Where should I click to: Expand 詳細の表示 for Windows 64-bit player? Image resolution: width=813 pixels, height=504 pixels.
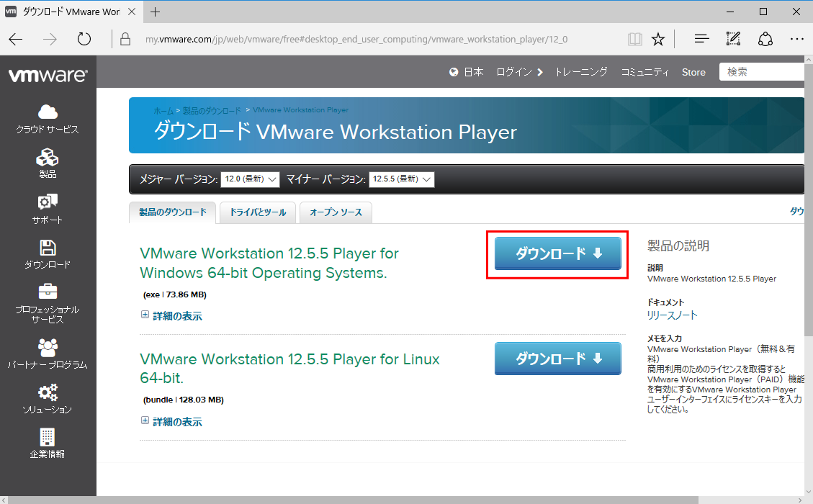[x=171, y=316]
